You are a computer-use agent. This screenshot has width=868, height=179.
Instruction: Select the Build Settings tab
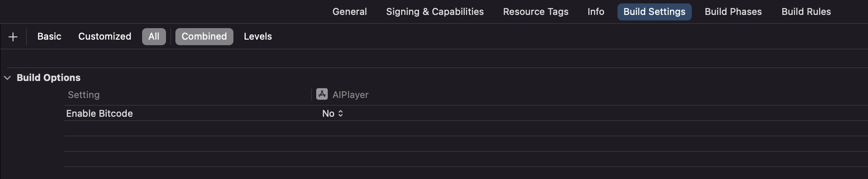[x=654, y=12]
